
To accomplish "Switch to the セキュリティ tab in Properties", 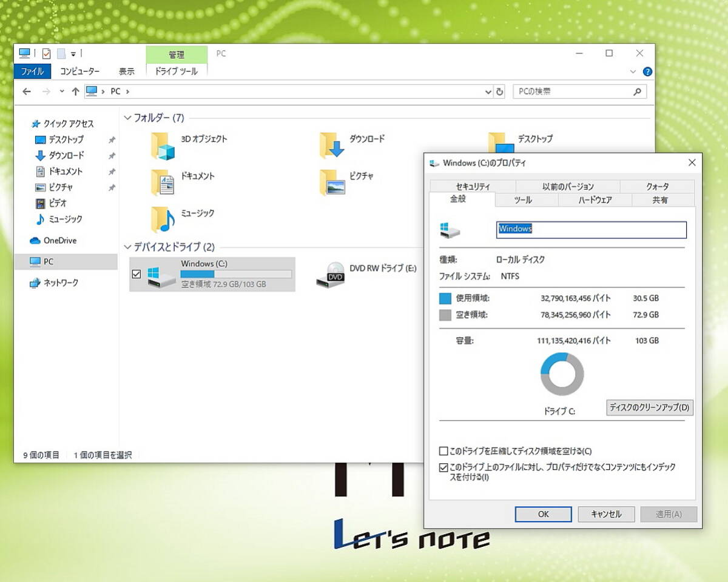I will point(473,187).
